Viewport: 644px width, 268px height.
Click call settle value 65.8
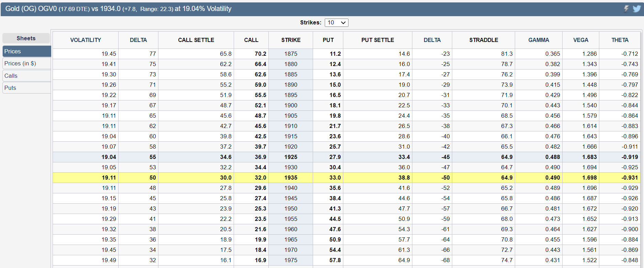coord(226,54)
